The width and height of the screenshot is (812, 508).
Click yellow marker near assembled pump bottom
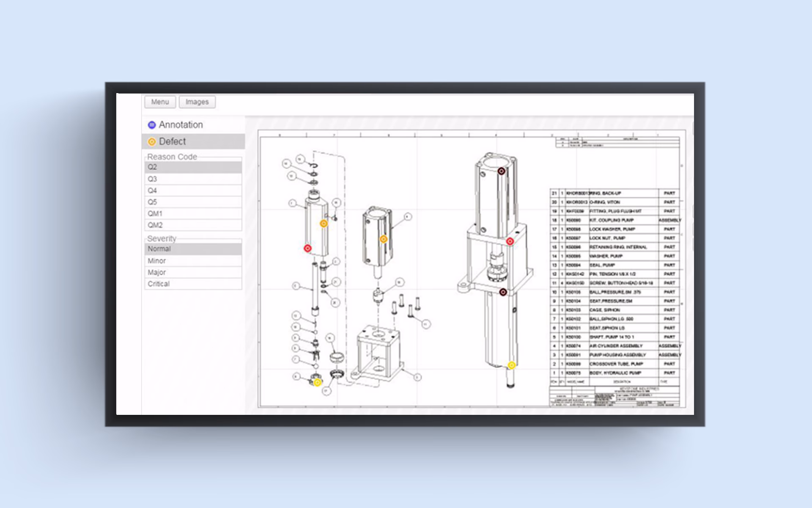pos(512,365)
